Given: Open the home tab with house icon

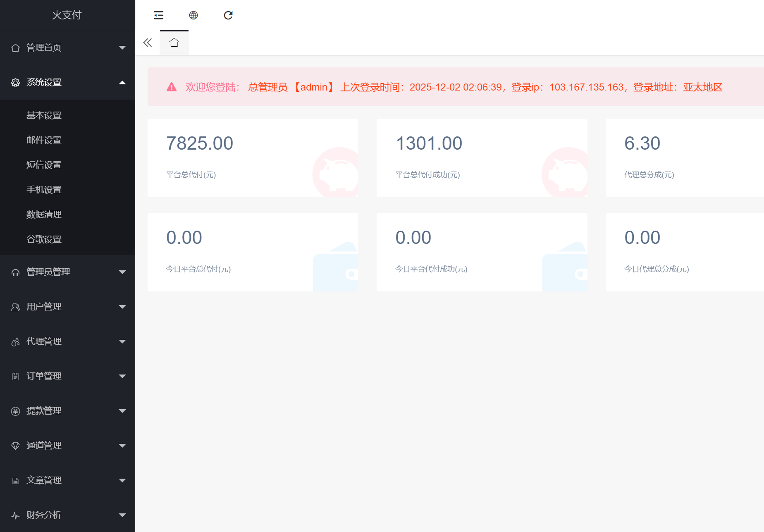Looking at the screenshot, I should point(174,43).
